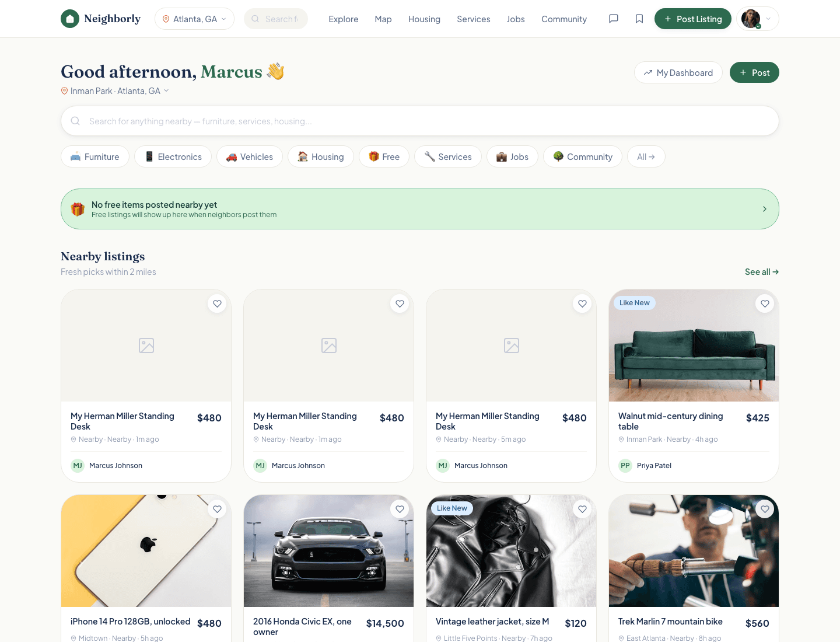The width and height of the screenshot is (840, 642).
Task: Filter by Free category chip
Action: tap(384, 156)
